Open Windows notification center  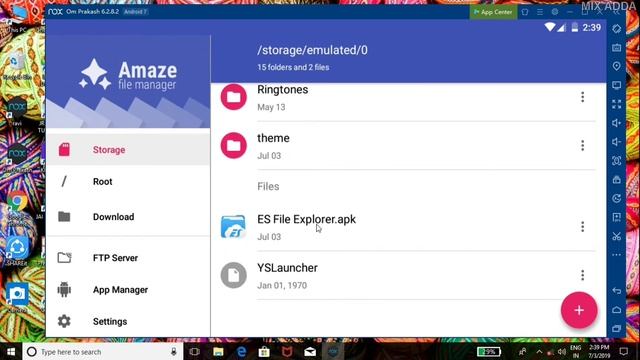(x=624, y=351)
